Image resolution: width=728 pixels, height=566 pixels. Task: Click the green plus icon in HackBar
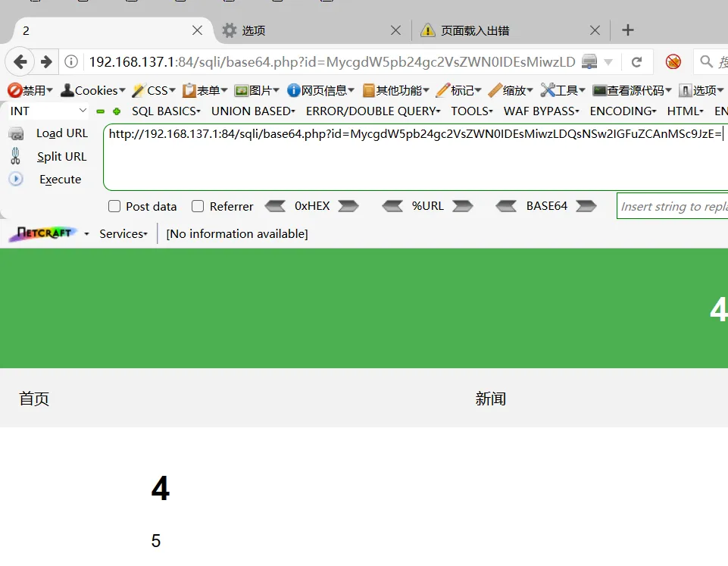pyautogui.click(x=117, y=111)
